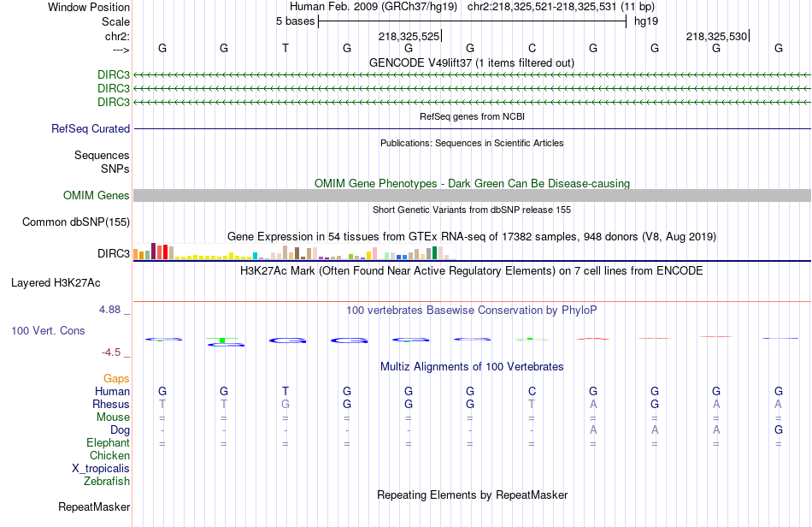This screenshot has width=812, height=527.
Task: Click the RepeatMasker track label
Action: tap(94, 506)
